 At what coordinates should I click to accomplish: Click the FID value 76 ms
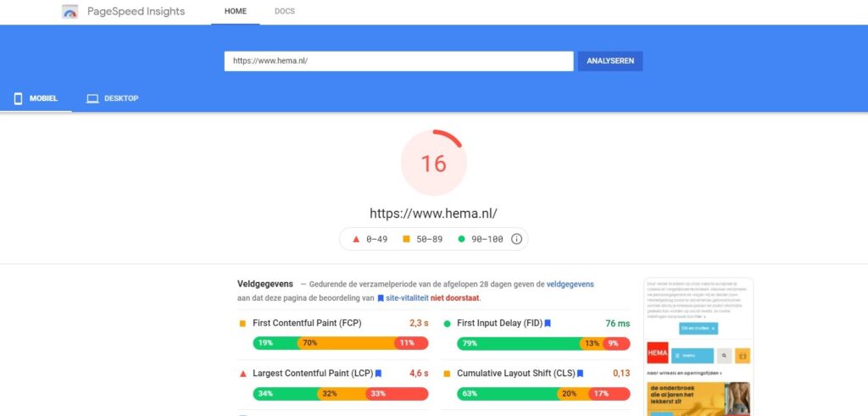pyautogui.click(x=617, y=324)
